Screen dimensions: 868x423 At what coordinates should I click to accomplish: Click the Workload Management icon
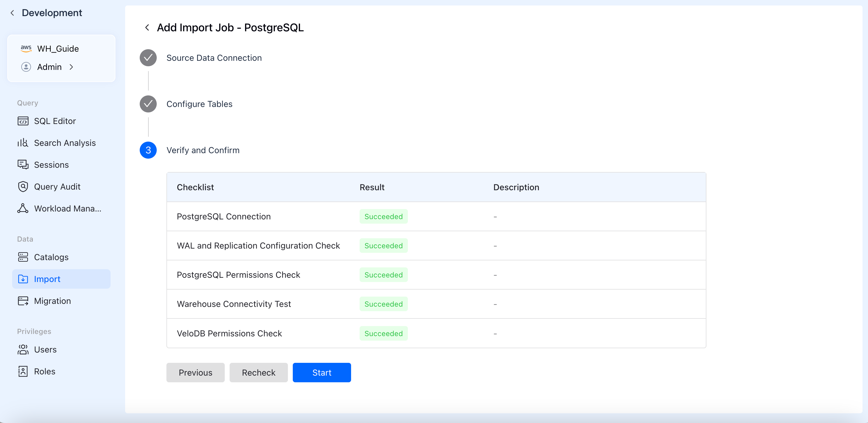pyautogui.click(x=23, y=209)
